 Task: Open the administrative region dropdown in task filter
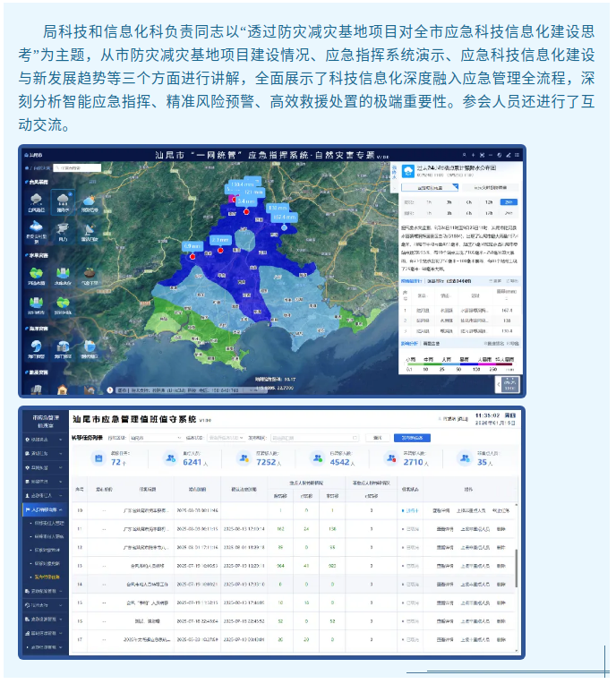pos(153,438)
